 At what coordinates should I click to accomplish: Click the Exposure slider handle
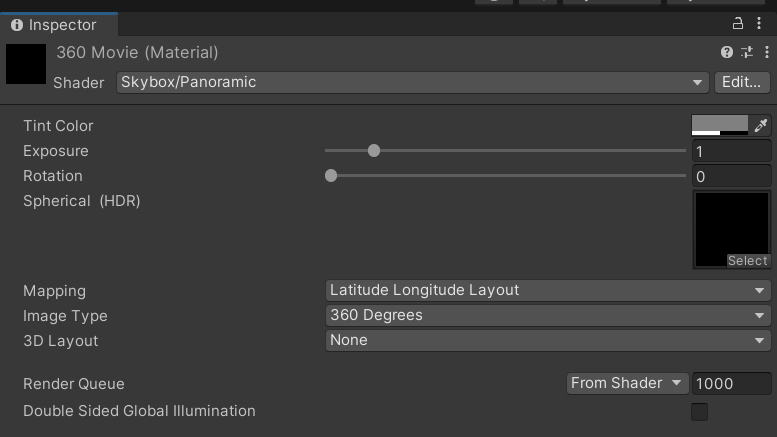tap(374, 151)
